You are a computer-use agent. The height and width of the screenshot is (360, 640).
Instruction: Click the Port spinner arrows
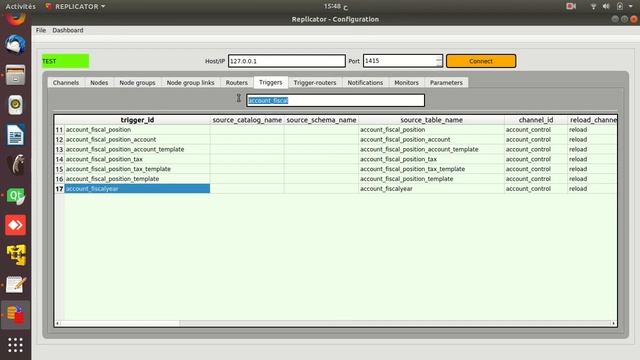click(x=439, y=61)
